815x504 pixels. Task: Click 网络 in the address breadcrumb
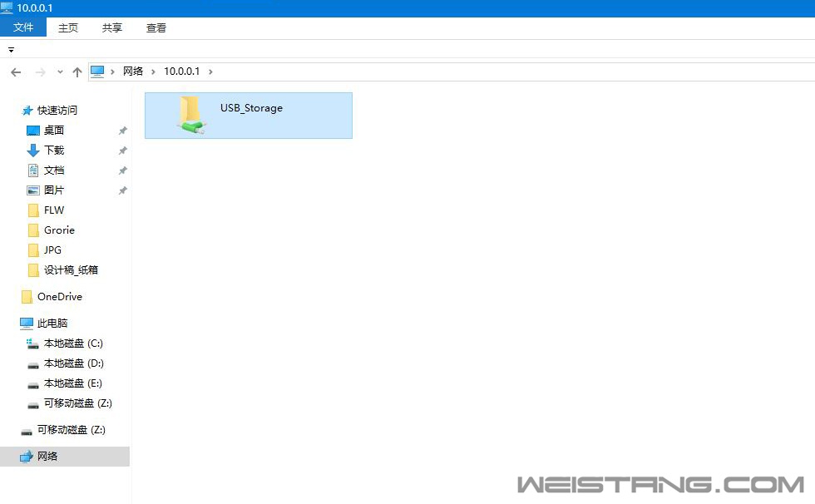point(133,72)
